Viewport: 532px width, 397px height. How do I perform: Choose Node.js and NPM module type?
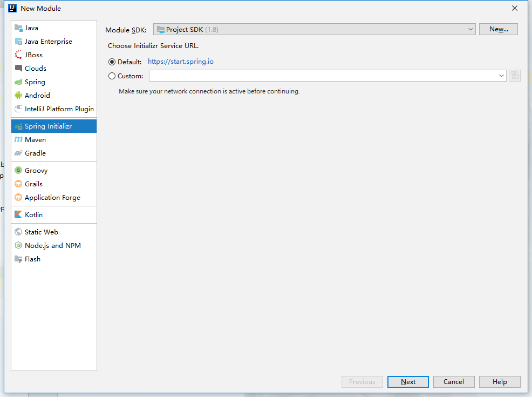54,246
